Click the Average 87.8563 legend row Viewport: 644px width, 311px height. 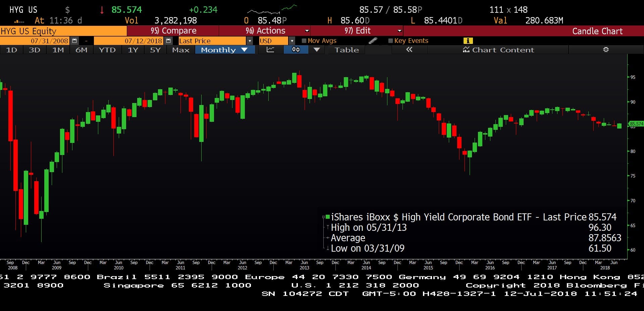473,238
